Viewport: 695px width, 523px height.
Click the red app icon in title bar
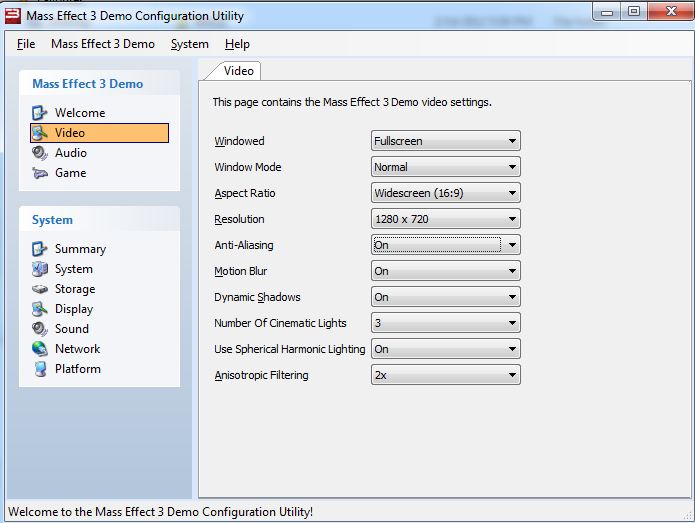coord(12,16)
